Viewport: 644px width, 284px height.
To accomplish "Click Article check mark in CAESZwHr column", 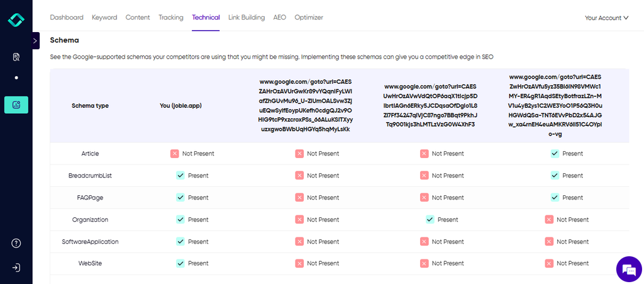I will point(555,154).
